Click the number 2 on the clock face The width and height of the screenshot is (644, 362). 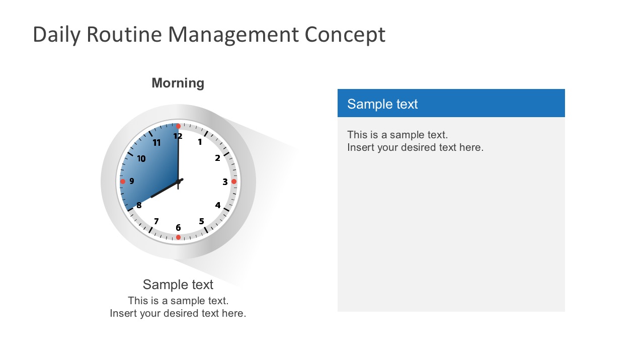[217, 158]
